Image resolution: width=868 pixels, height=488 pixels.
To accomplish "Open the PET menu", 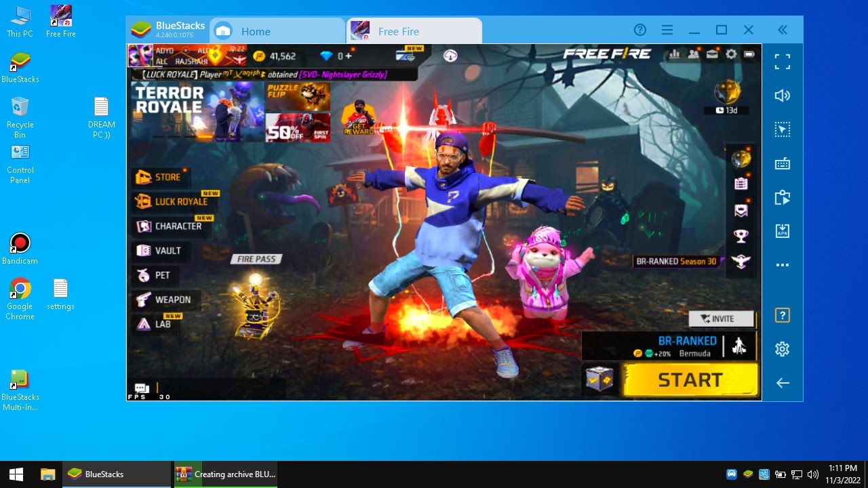I will (x=155, y=275).
